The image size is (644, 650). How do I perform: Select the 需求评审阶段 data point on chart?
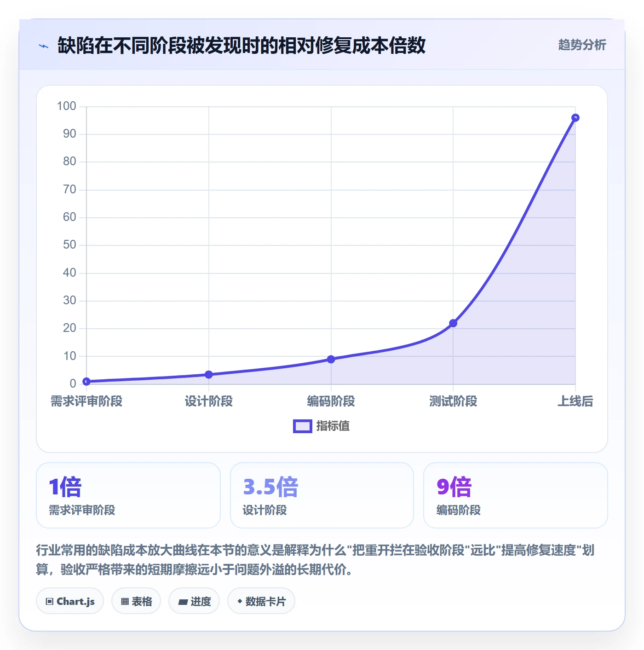point(86,381)
